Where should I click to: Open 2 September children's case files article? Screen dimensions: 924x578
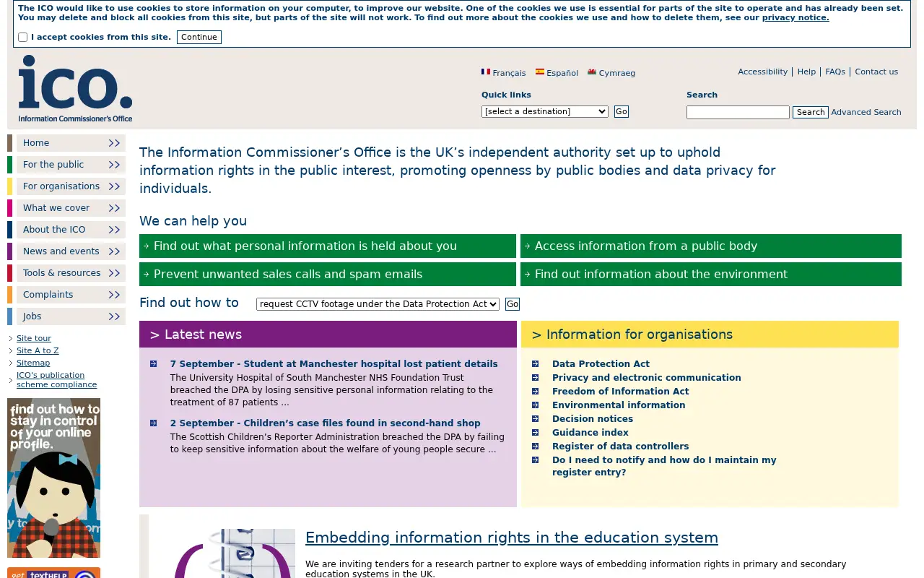point(325,423)
